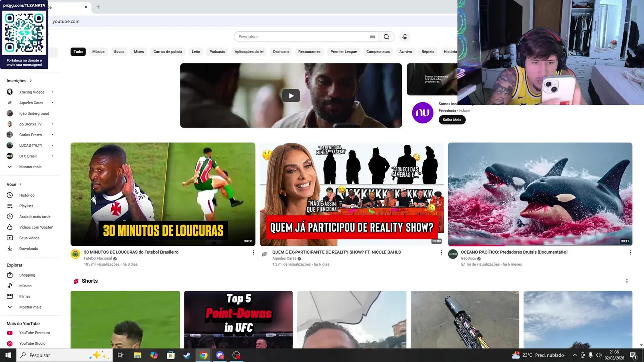The width and height of the screenshot is (644, 362).
Task: Expand Mostrar mais under Inscrições
Action: tap(30, 167)
